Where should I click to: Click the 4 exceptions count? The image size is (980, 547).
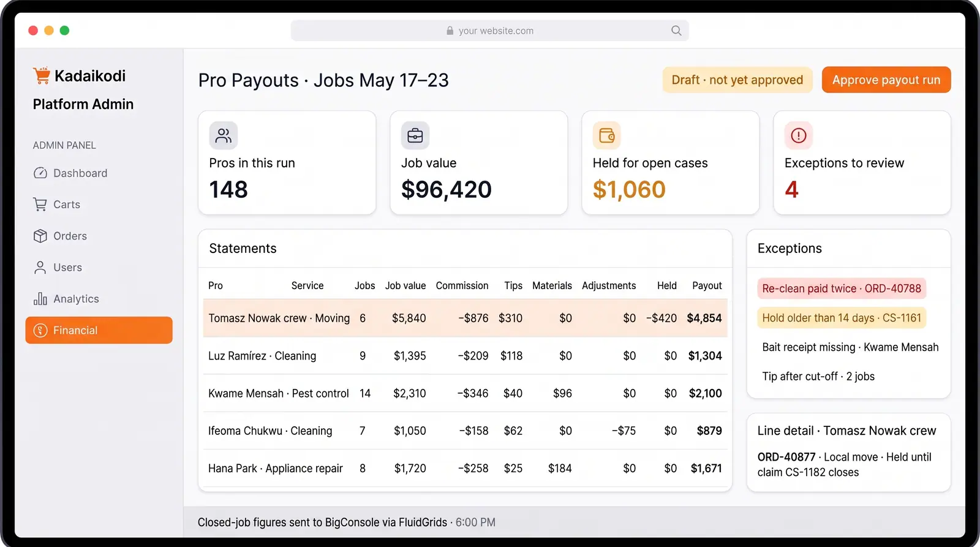coord(791,189)
